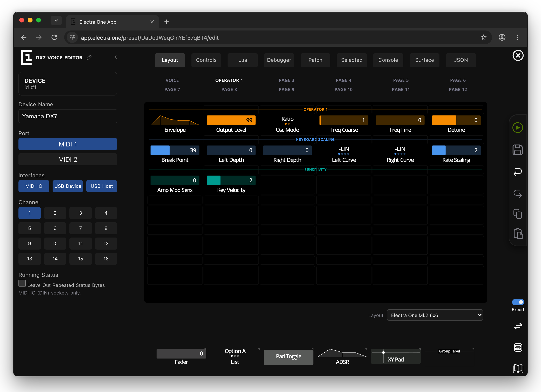Go to PAGE 3
This screenshot has height=392, width=541.
pyautogui.click(x=286, y=80)
